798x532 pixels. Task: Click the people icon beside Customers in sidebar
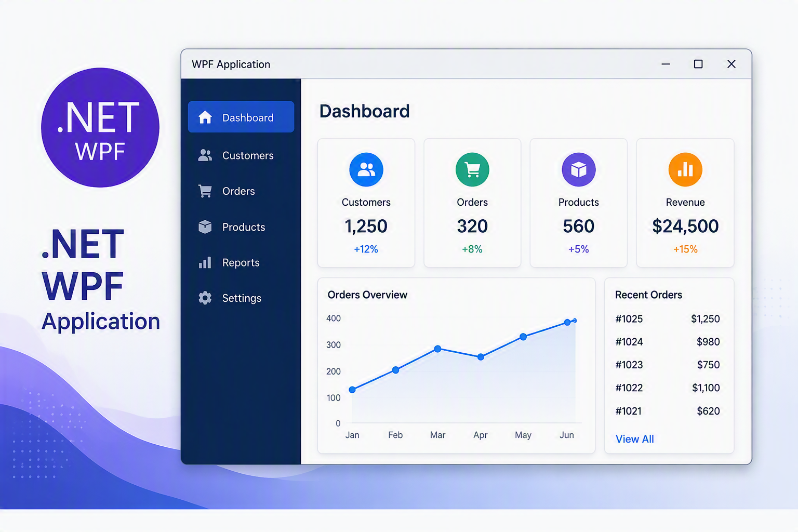tap(205, 155)
